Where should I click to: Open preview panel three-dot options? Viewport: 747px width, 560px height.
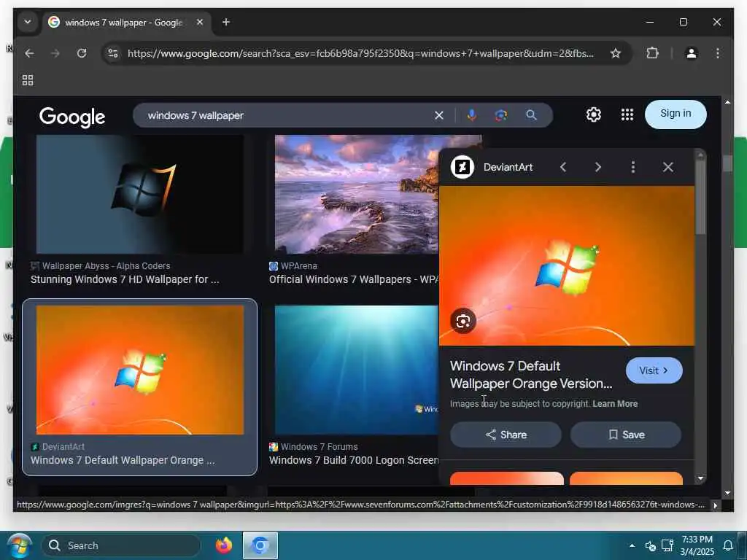coord(632,167)
